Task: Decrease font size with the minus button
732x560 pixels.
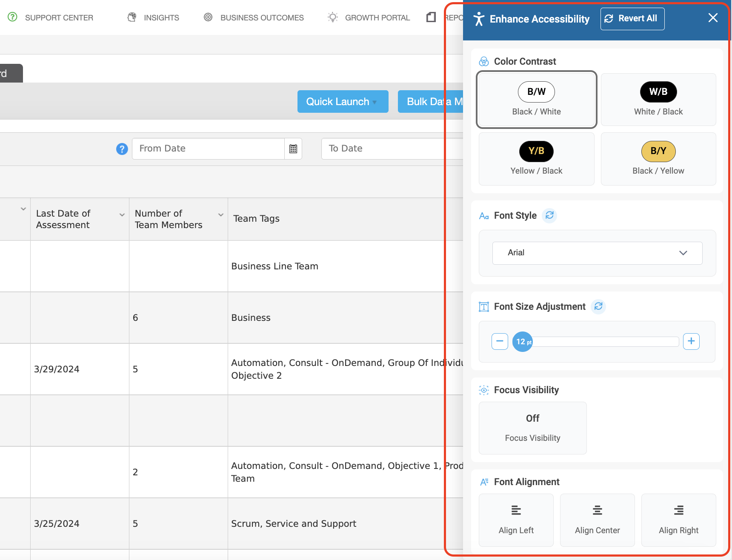Action: [x=500, y=341]
